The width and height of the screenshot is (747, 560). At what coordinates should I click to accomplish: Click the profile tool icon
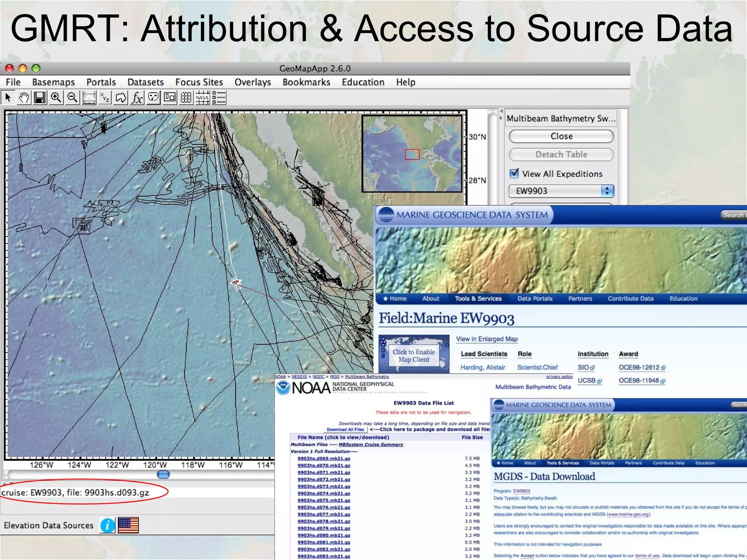[89, 98]
